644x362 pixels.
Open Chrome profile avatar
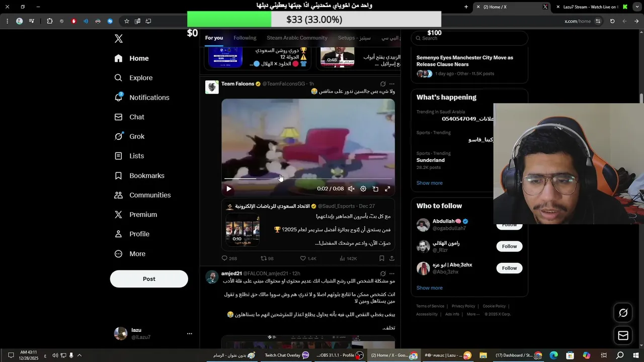[x=20, y=21]
